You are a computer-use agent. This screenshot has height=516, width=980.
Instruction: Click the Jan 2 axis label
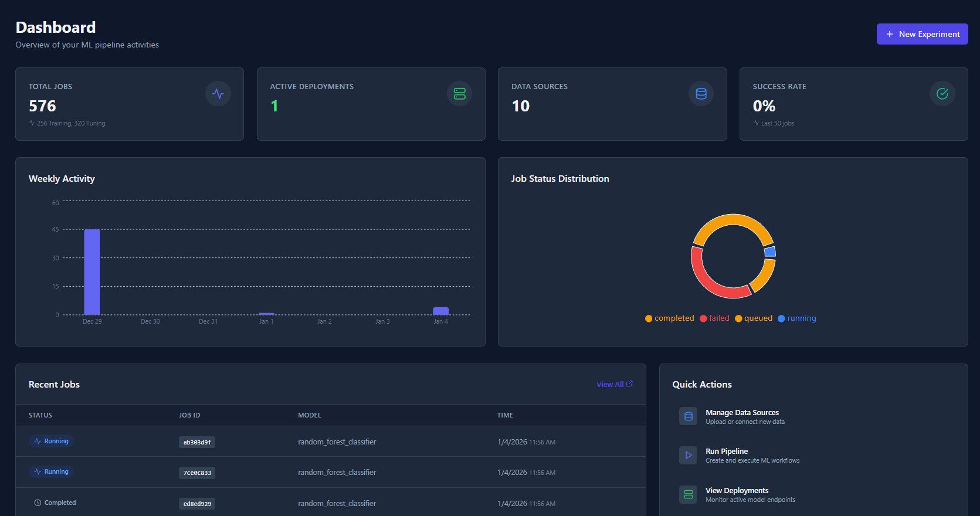pyautogui.click(x=324, y=321)
